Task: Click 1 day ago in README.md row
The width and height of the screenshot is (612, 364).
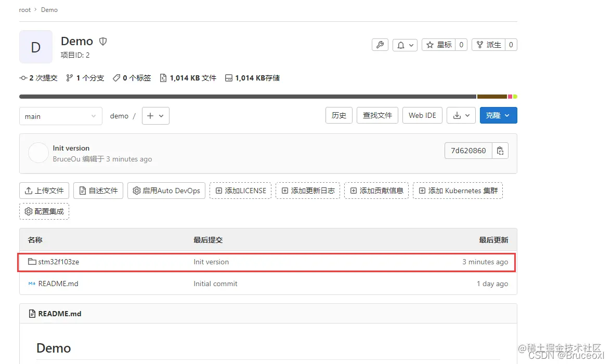Action: point(492,284)
